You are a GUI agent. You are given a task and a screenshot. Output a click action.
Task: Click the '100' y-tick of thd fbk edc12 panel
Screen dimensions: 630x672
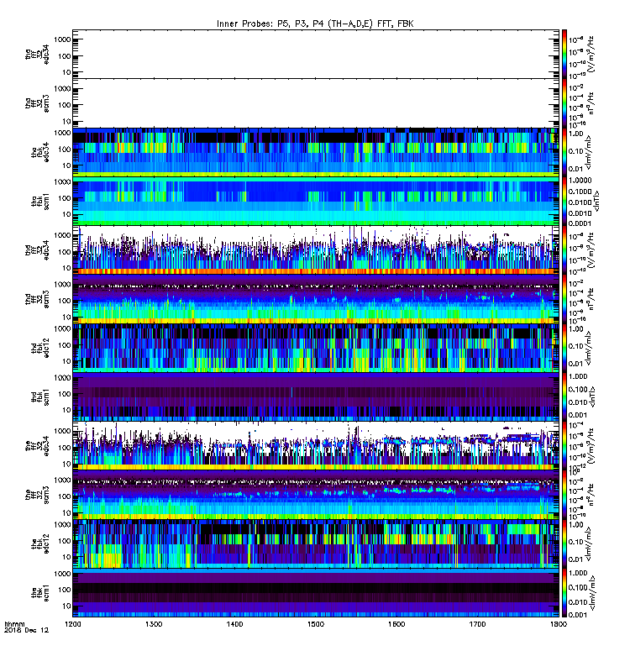tap(65, 345)
